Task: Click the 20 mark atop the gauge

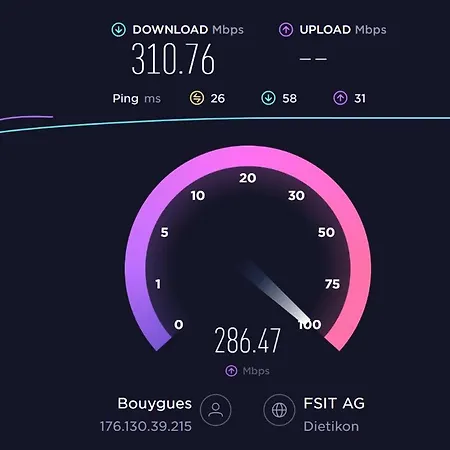Action: pyautogui.click(x=248, y=178)
